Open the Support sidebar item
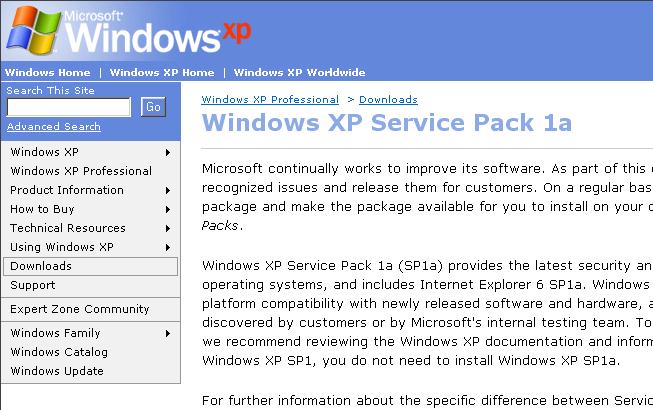 [x=33, y=285]
